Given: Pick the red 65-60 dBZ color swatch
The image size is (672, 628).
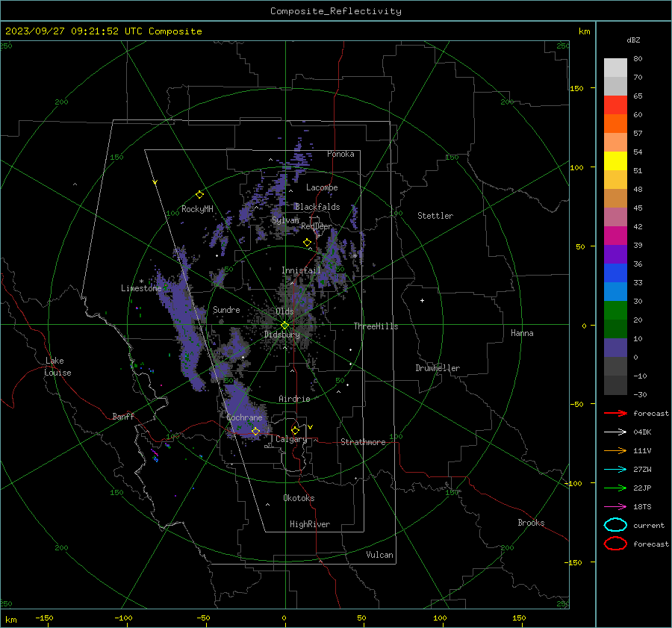Looking at the screenshot, I should 615,105.
